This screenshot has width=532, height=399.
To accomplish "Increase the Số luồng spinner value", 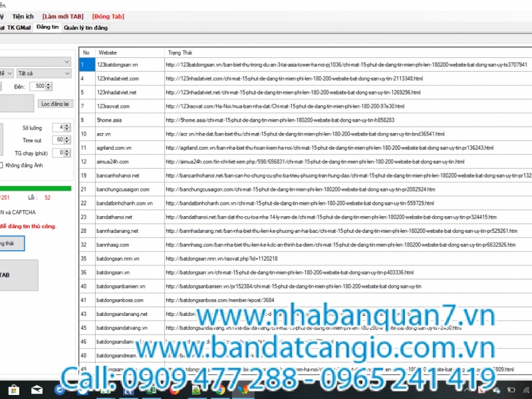I will pyautogui.click(x=67, y=125).
